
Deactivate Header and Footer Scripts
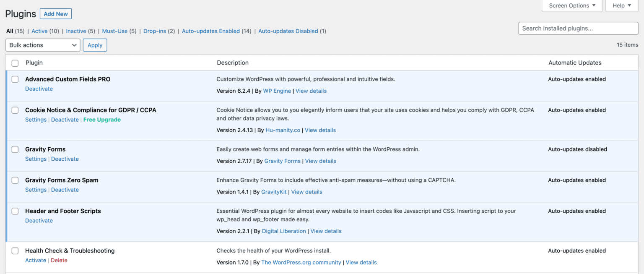[39, 221]
